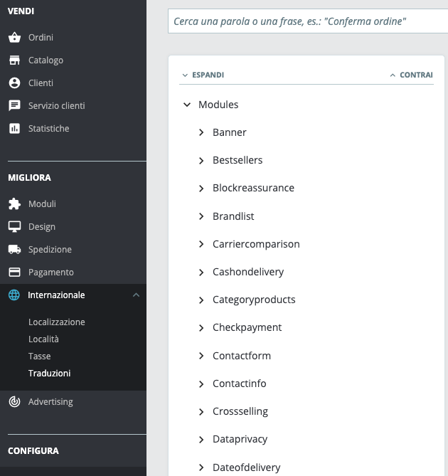Select the Contactform tree item
Screen dimensions: 448x476
(242, 356)
